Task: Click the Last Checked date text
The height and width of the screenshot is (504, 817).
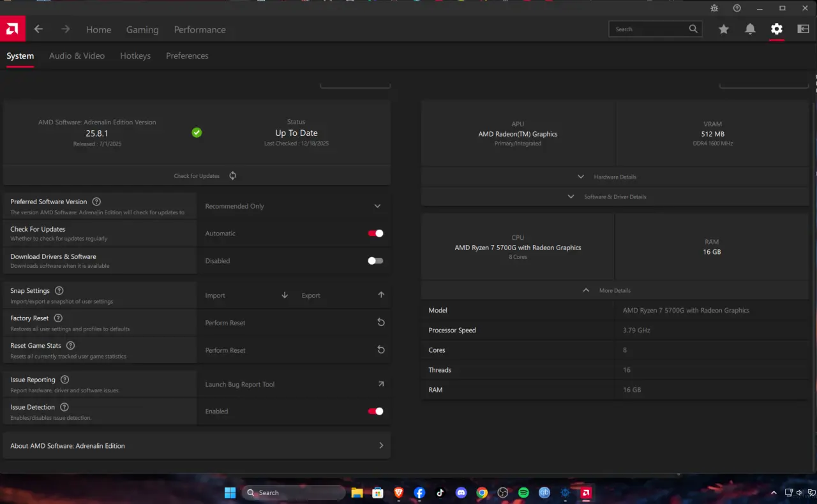Action: pyautogui.click(x=296, y=144)
